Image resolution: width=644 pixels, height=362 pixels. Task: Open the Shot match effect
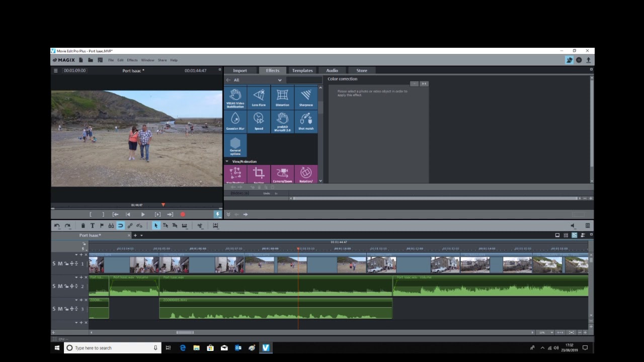pyautogui.click(x=306, y=122)
